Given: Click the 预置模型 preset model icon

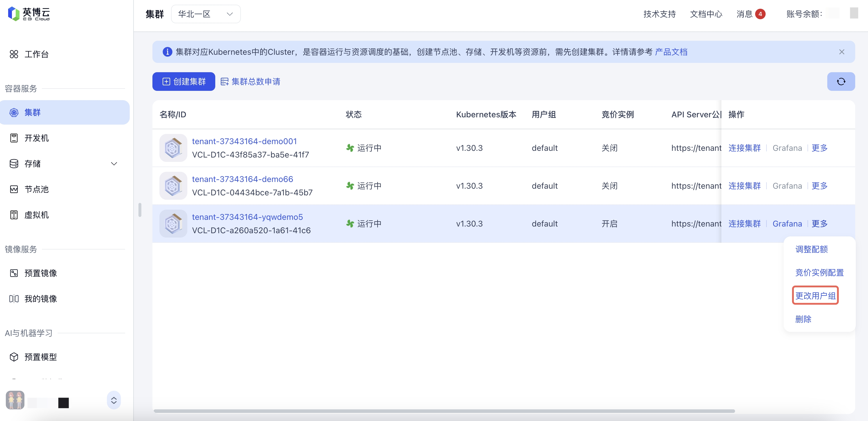Looking at the screenshot, I should click(x=14, y=357).
